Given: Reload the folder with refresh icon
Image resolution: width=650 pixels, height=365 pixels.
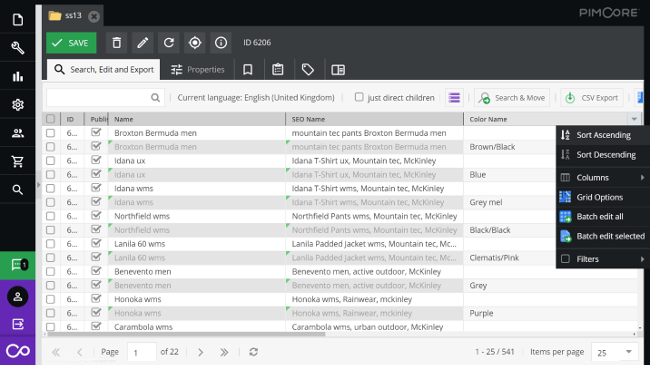Looking at the screenshot, I should 169,43.
